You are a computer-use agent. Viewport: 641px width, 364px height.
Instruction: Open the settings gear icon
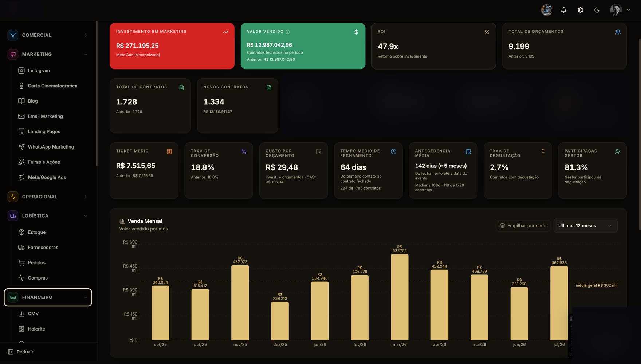click(x=580, y=10)
